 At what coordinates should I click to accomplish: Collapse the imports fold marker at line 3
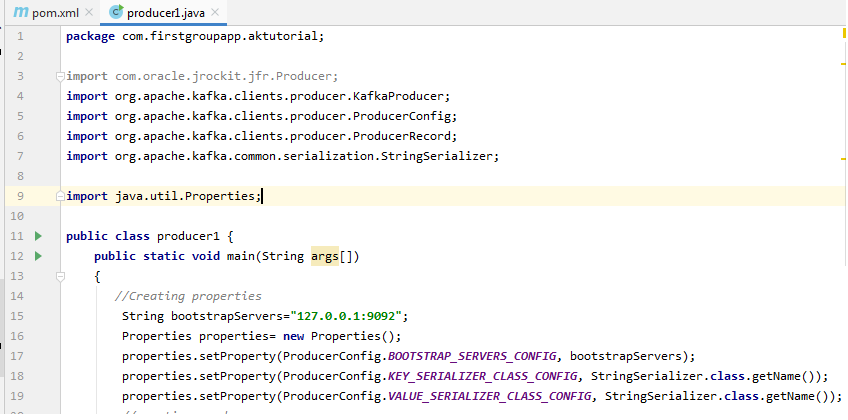point(61,76)
